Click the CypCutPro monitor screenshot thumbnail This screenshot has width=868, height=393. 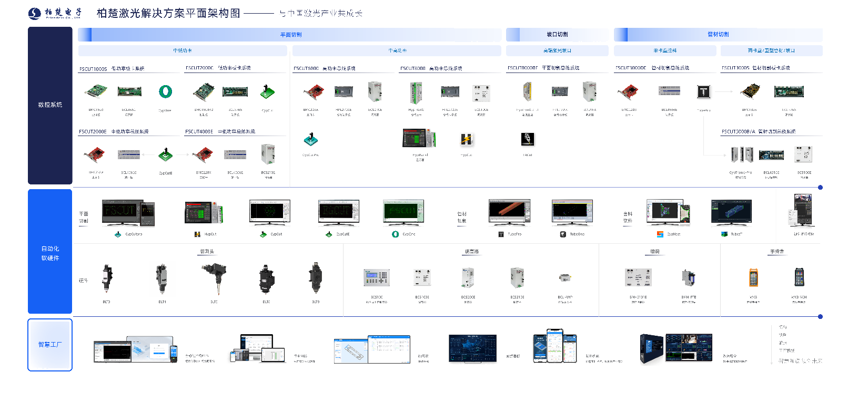128,213
